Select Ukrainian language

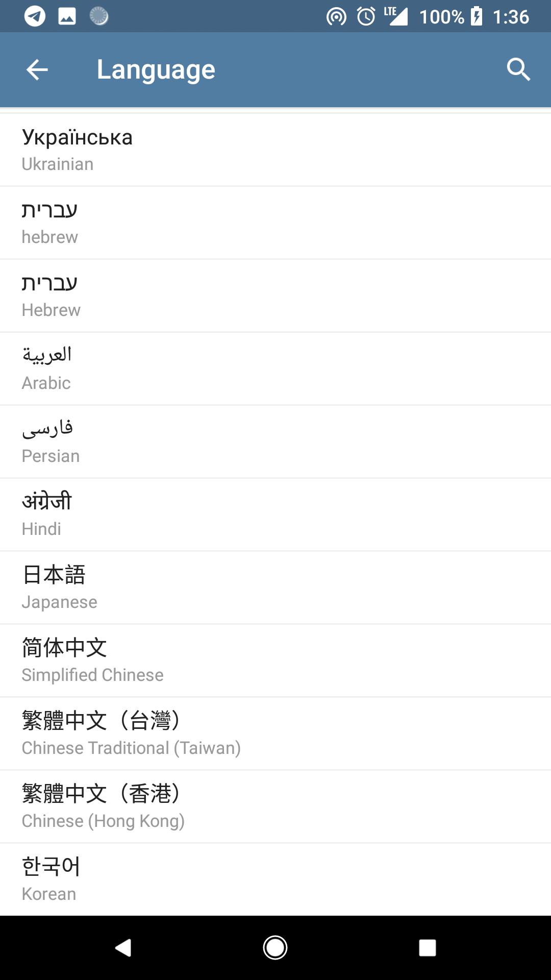pos(275,150)
